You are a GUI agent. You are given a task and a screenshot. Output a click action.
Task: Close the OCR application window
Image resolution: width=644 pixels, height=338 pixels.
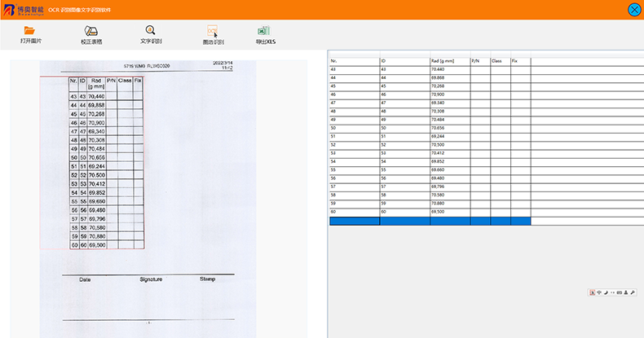pyautogui.click(x=633, y=10)
